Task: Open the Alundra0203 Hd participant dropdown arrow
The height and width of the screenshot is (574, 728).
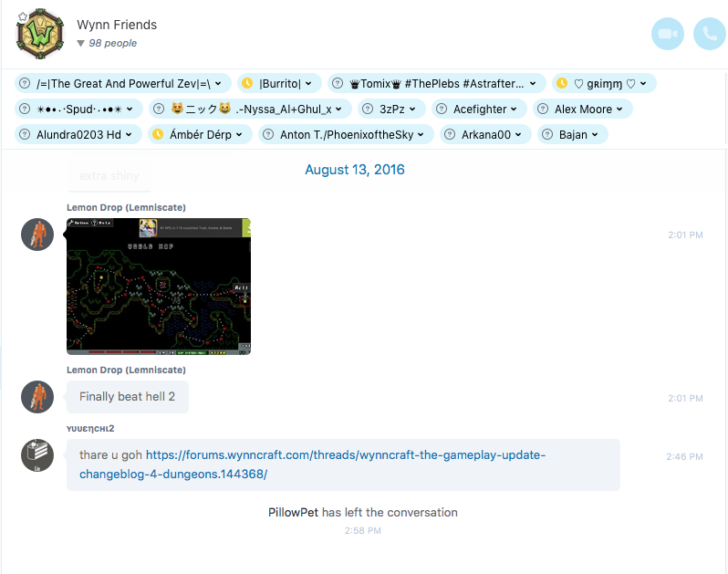Action: tap(129, 135)
